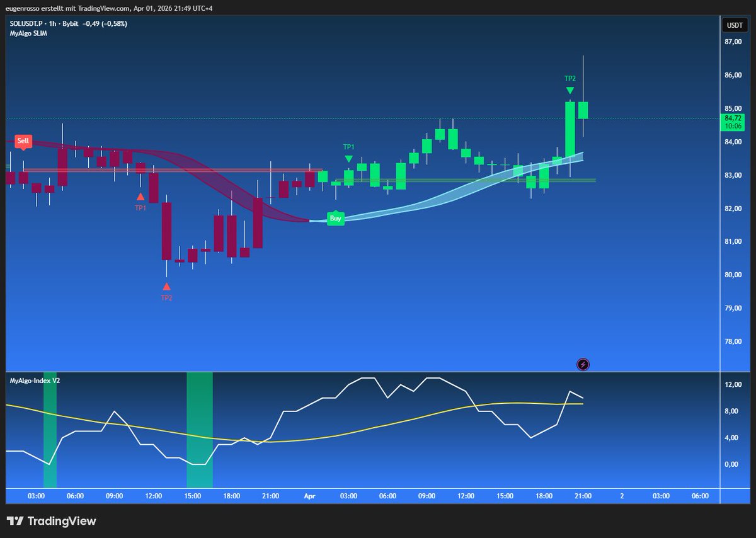The height and width of the screenshot is (538, 756).
Task: Click the Apr date label on time axis
Action: [309, 496]
